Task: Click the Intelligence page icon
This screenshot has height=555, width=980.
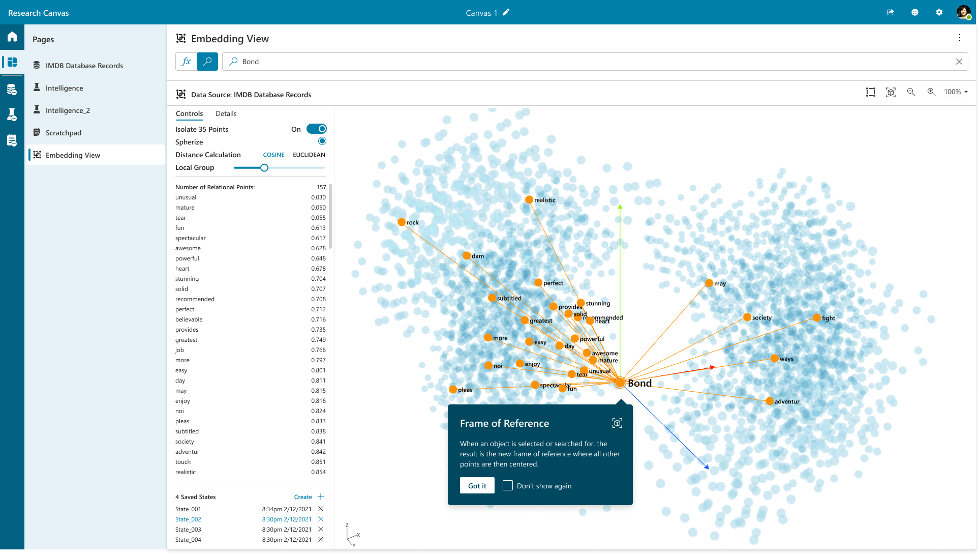Action: coord(37,87)
